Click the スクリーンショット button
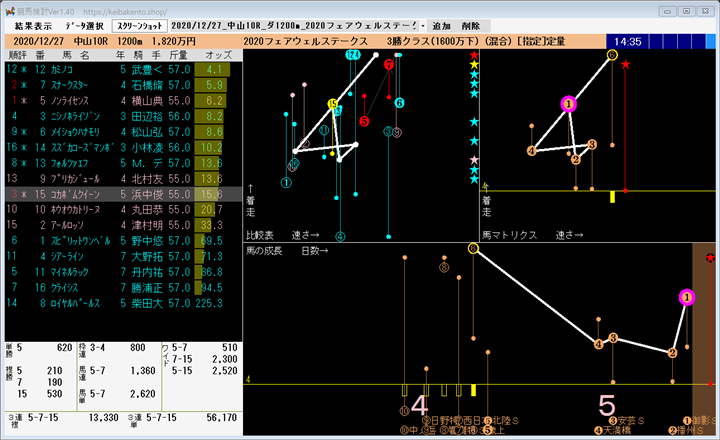720x440 pixels. tap(140, 26)
